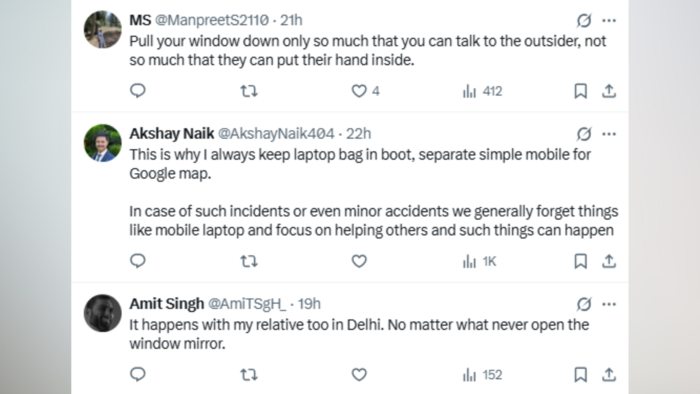
Task: Open @AkshayNaik404 profile handle
Action: click(276, 133)
